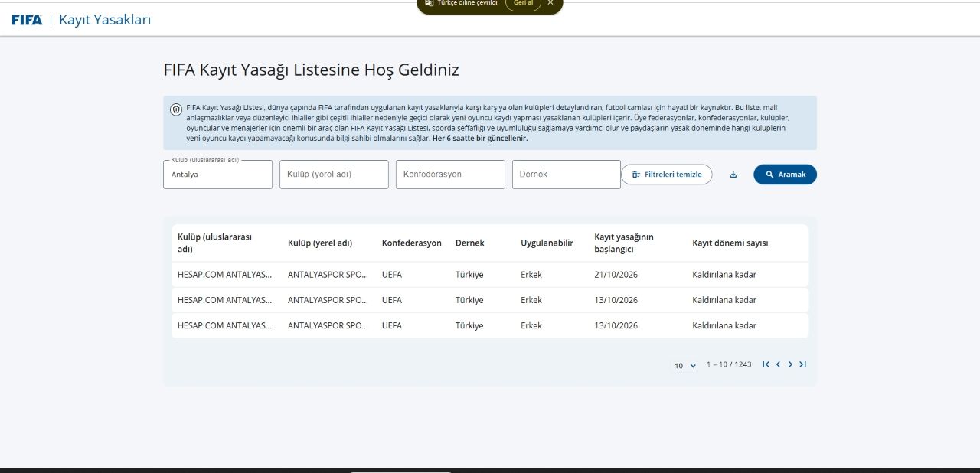Screen dimensions: 980x473
Task: Download the registration ban list
Action: point(733,175)
